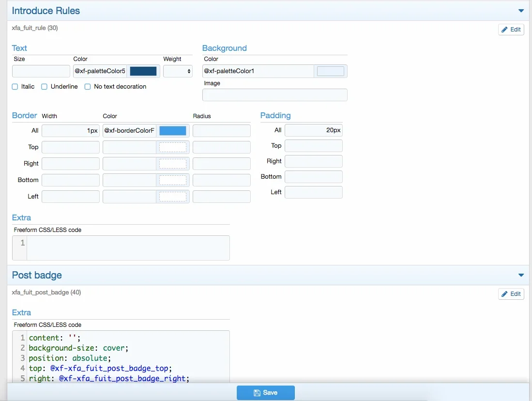Click the empty border Top color swatch
532x401 pixels.
pyautogui.click(x=173, y=147)
